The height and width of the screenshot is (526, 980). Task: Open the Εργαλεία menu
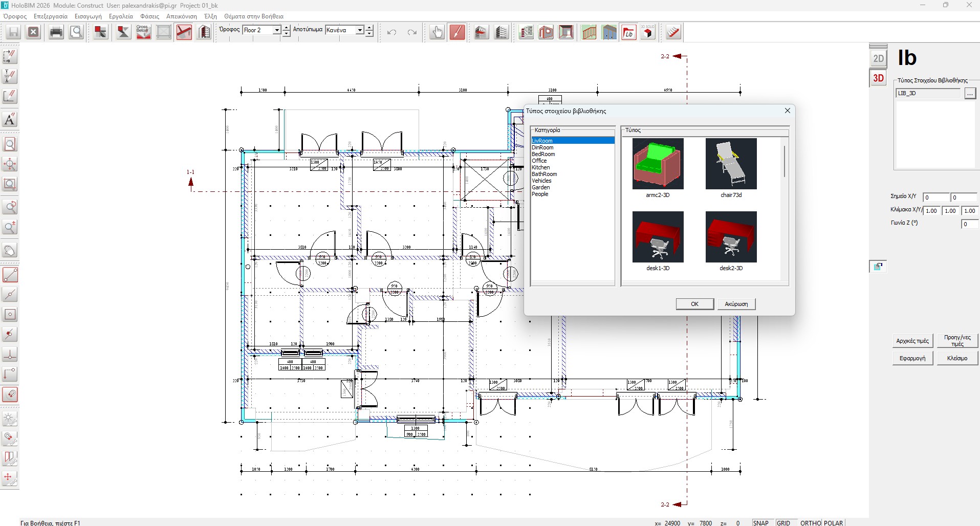(121, 16)
